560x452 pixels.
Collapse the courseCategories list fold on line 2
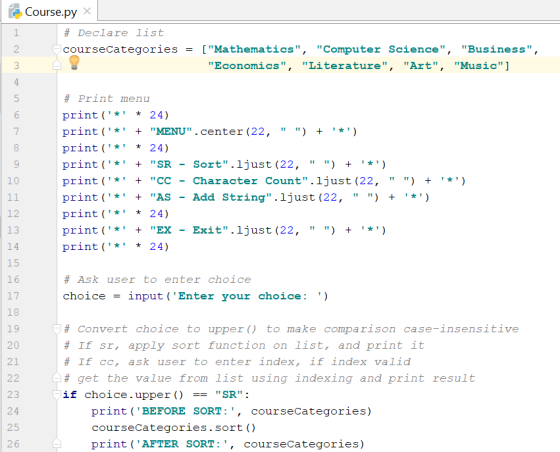(56, 49)
